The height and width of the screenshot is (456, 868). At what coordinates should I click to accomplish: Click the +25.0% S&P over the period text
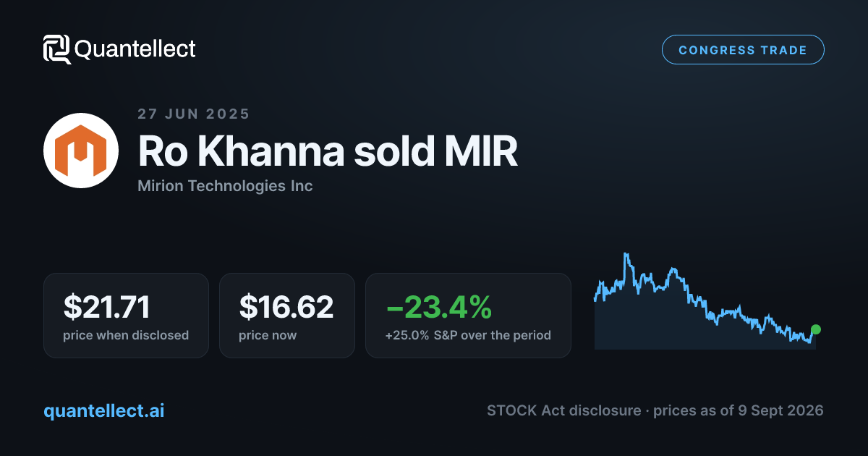point(468,336)
